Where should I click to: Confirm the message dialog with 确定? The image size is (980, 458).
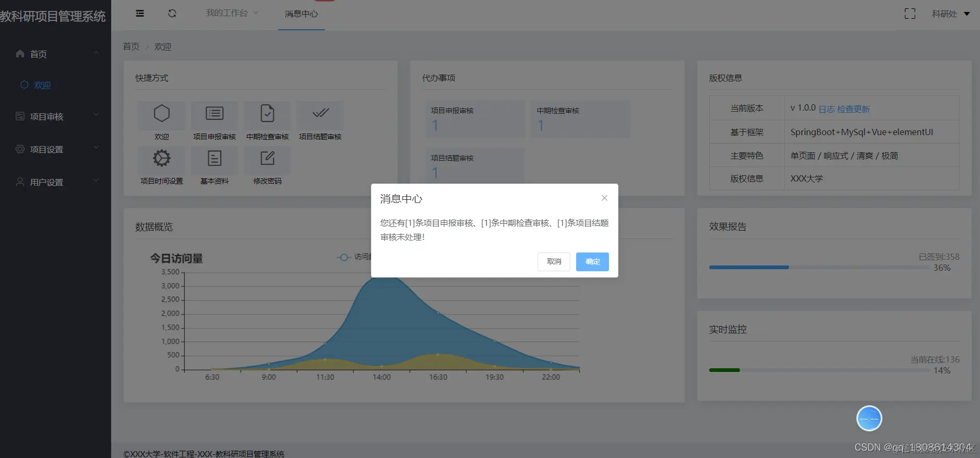tap(592, 261)
